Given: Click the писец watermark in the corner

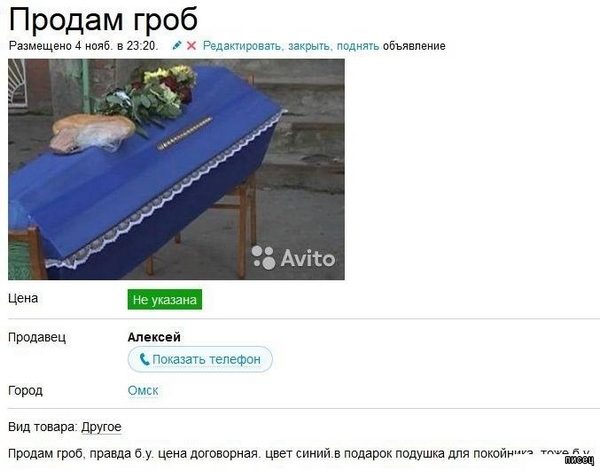Looking at the screenshot, I should pyautogui.click(x=579, y=460).
